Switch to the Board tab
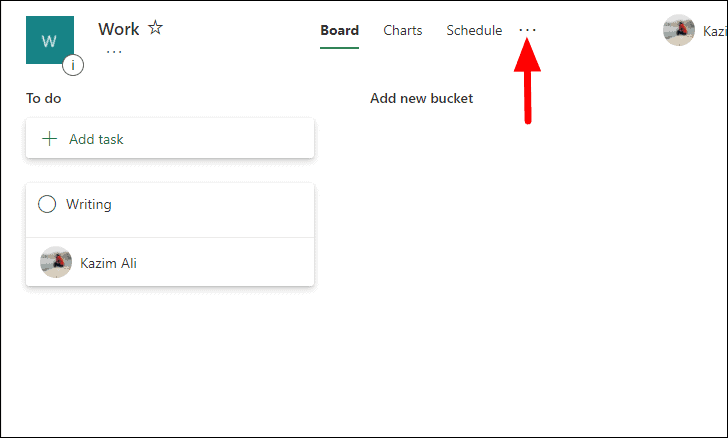The height and width of the screenshot is (438, 728). (x=339, y=31)
